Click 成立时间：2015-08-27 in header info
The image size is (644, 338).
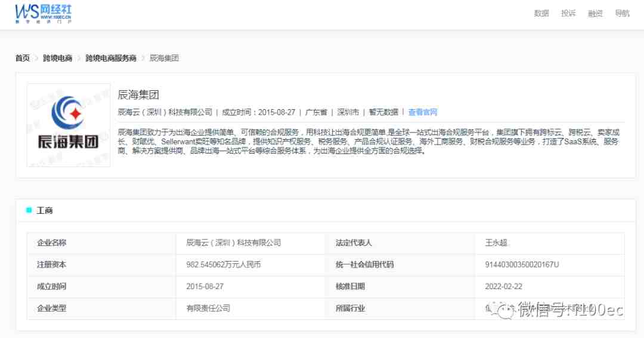tap(258, 112)
